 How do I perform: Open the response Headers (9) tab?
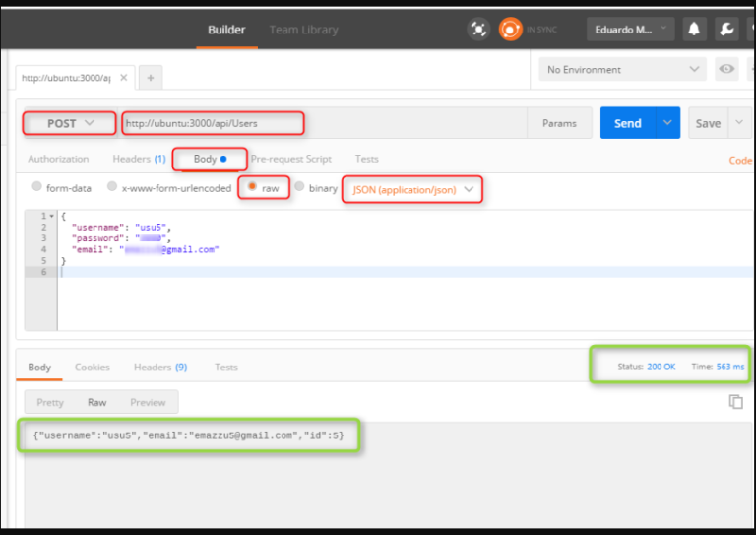160,368
